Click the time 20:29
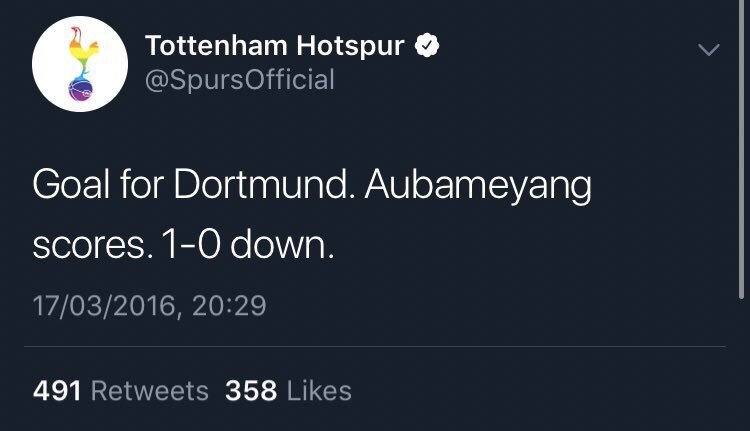This screenshot has height=431, width=750. coord(235,304)
